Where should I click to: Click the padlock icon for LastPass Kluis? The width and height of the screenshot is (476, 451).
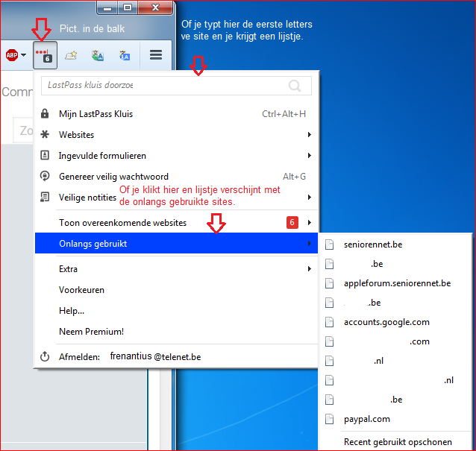(45, 114)
